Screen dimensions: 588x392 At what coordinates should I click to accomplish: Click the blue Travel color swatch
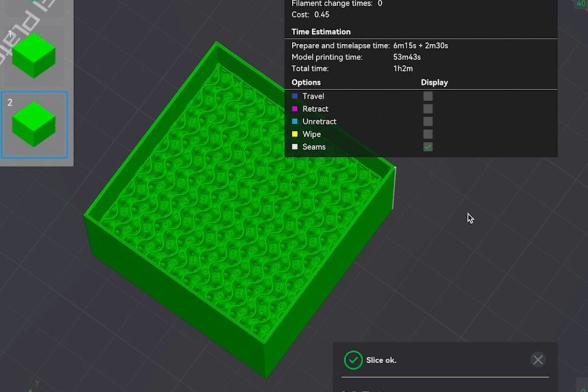pos(295,97)
